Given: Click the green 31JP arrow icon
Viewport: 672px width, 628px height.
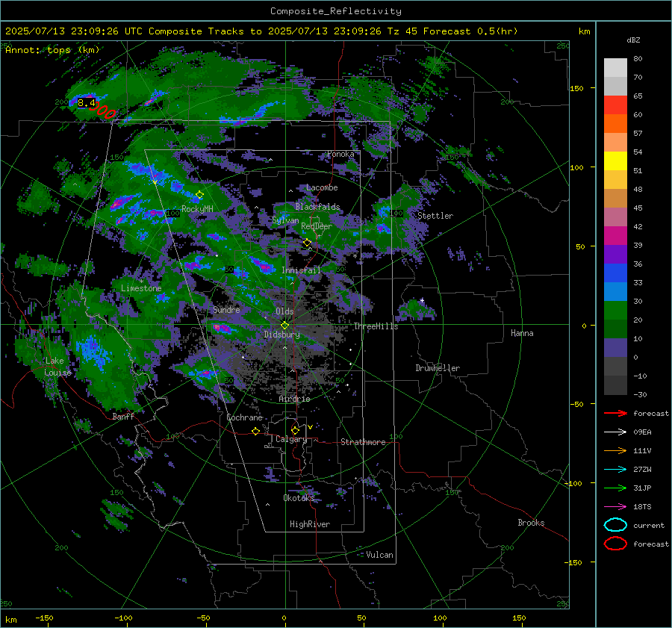Looking at the screenshot, I should pyautogui.click(x=615, y=488).
